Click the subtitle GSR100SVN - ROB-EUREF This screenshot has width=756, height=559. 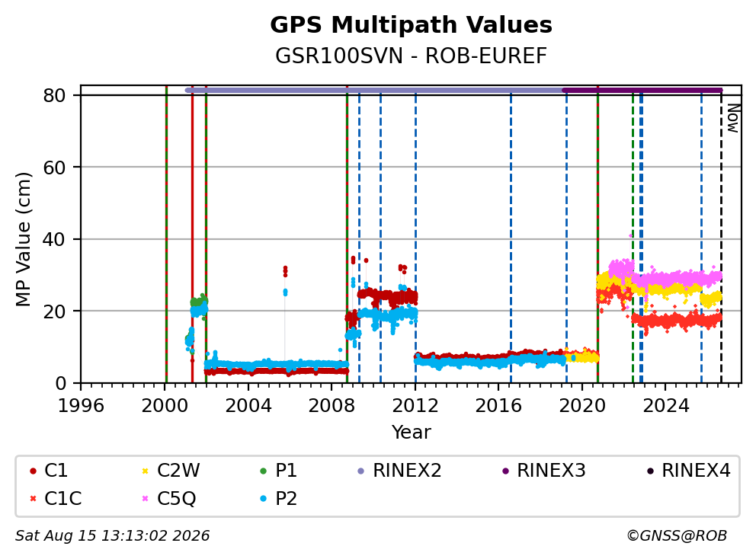(x=411, y=56)
